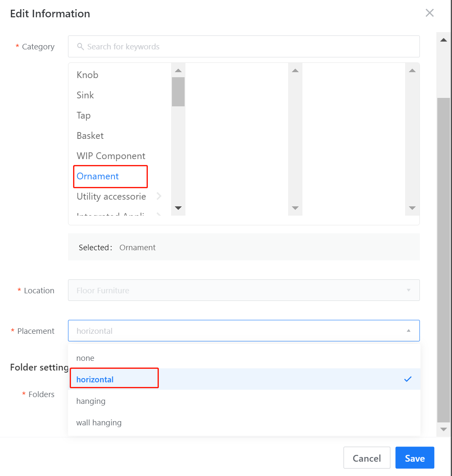Type in the Search for keywords field
452x476 pixels.
249,46
